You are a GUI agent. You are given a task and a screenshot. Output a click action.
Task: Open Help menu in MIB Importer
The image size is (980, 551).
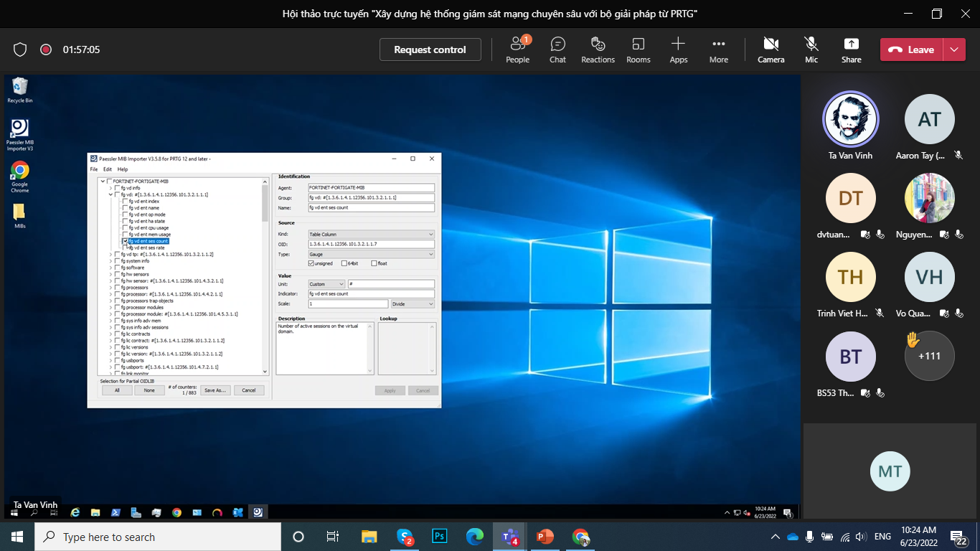click(x=123, y=169)
